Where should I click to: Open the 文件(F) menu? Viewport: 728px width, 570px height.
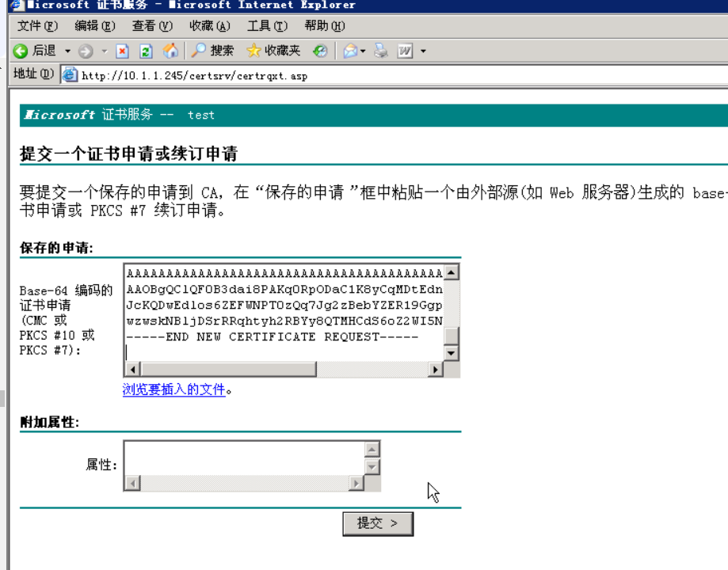[37, 26]
